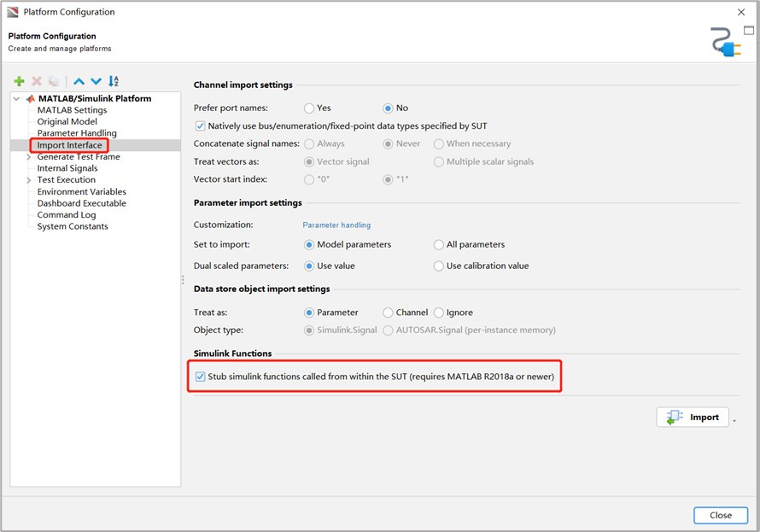The image size is (760, 532).
Task: Click the A-Z sort icon
Action: pyautogui.click(x=114, y=81)
